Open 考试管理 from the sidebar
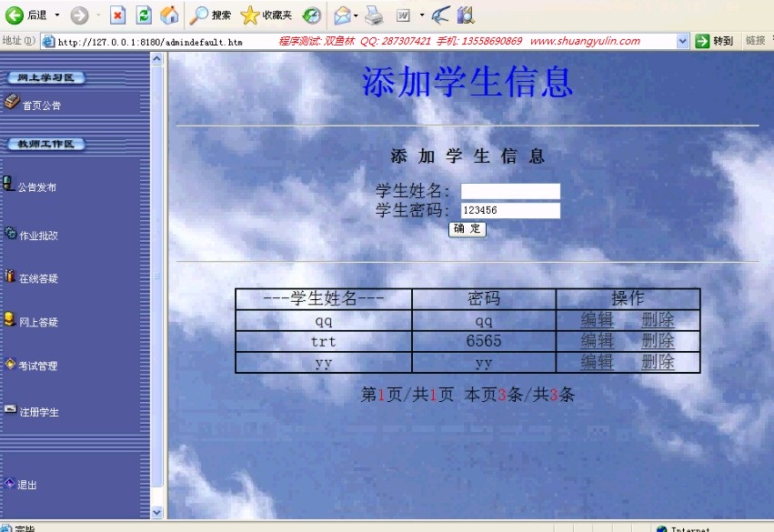Viewport: 774px width, 532px height. [x=37, y=366]
